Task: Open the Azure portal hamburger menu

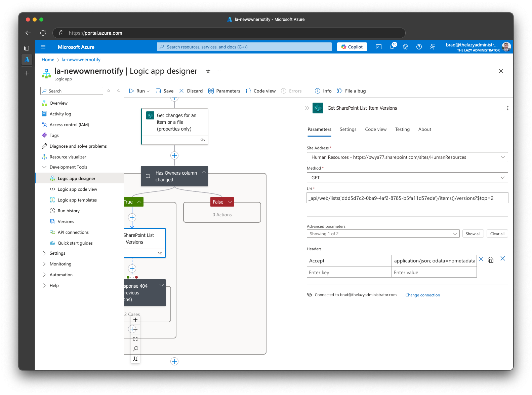Action: [x=43, y=47]
